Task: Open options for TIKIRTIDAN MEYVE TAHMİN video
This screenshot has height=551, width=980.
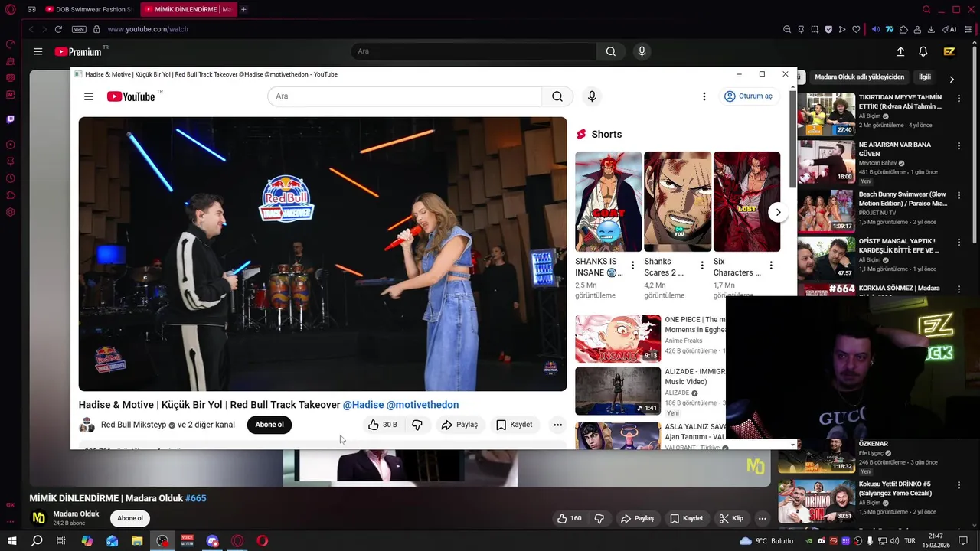Action: click(959, 99)
